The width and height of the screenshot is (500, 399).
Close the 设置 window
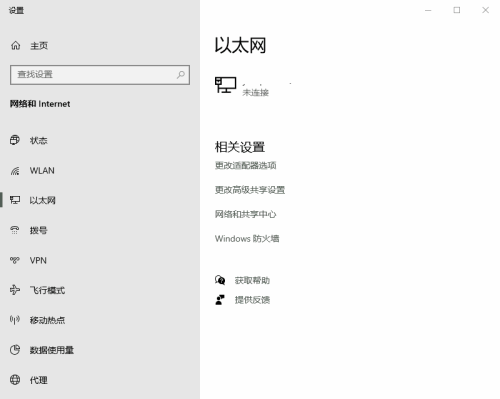click(x=486, y=10)
